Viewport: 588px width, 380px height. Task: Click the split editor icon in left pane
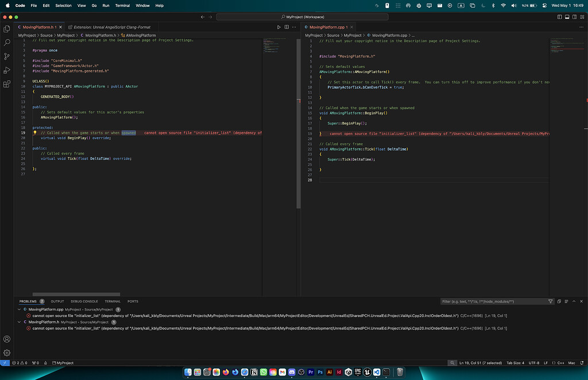click(287, 27)
